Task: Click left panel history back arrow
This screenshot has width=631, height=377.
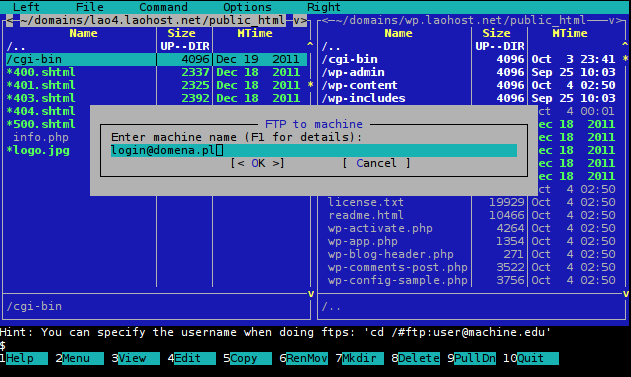Action: (10, 20)
